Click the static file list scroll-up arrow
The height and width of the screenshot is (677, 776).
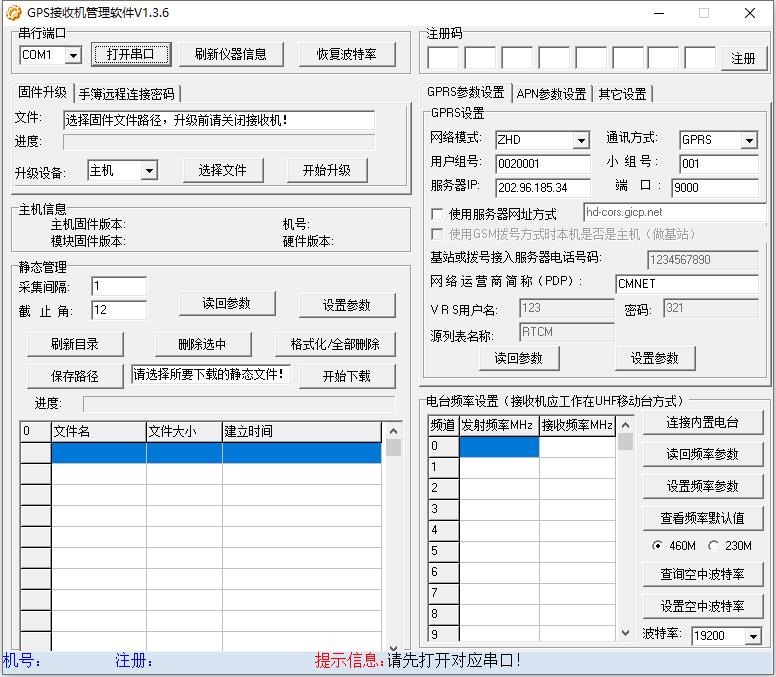393,431
